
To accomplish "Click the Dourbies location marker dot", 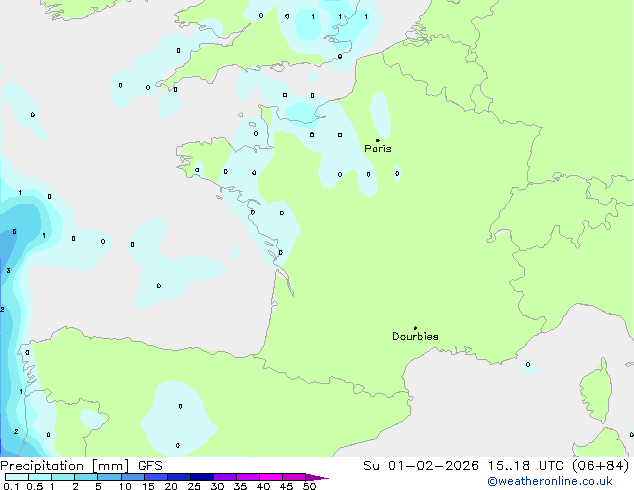I will tap(415, 328).
